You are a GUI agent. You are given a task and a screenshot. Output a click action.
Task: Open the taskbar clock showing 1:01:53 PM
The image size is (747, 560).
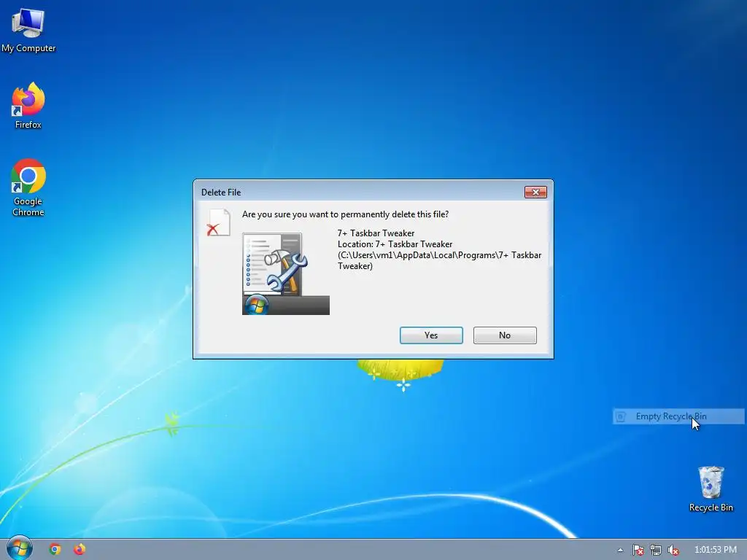pos(715,550)
